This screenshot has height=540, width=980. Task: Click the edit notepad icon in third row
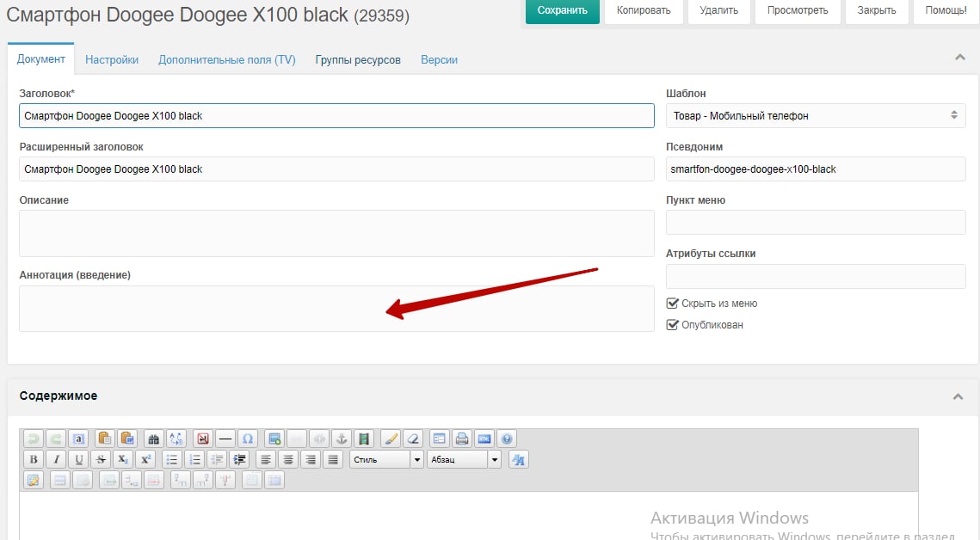pos(34,480)
